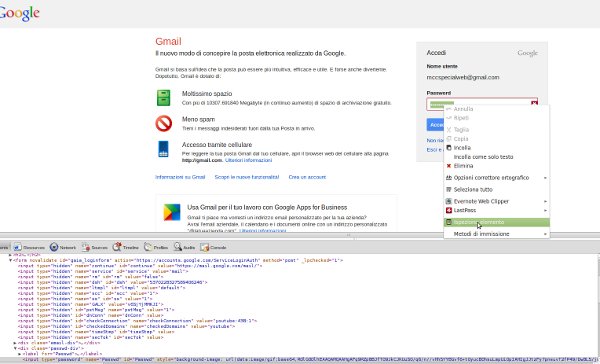Click the red LastPass icon in the context menu
Screen dimensions: 600x364
[449, 210]
